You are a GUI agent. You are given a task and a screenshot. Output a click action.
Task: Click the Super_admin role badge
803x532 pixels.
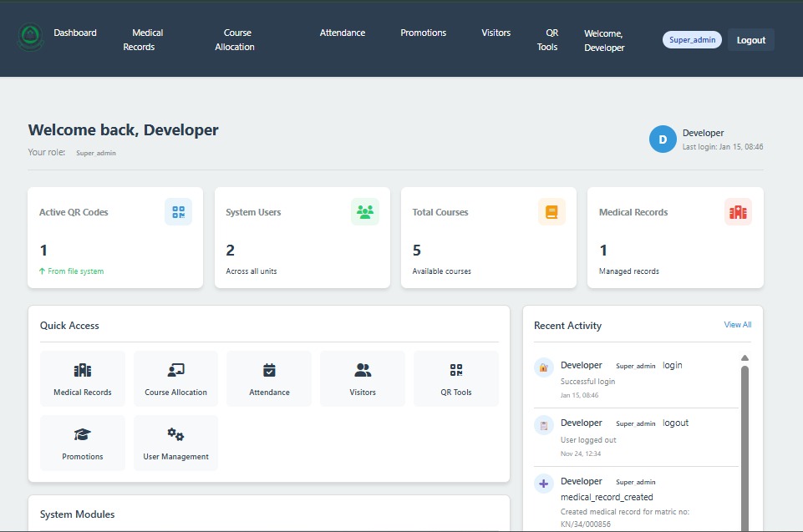coord(692,40)
